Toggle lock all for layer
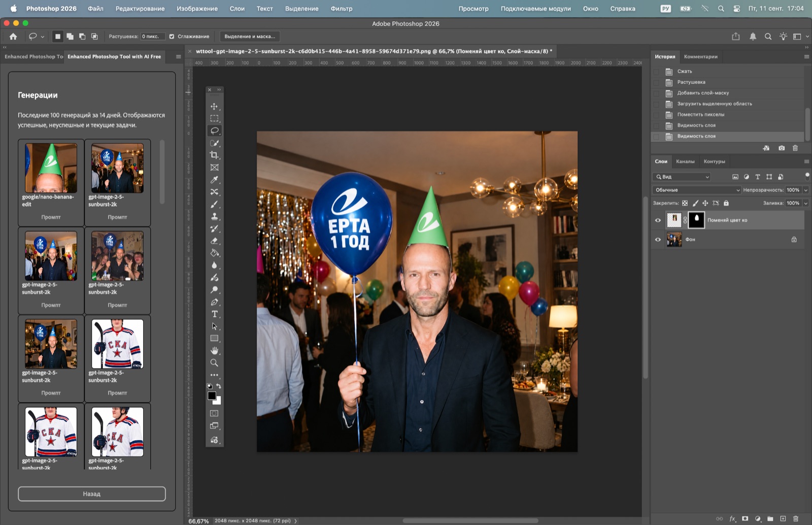Viewport: 812px width, 525px height. point(726,203)
